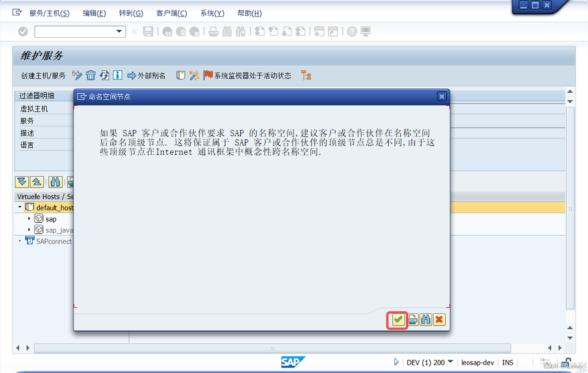Click the 虚拟主机 filter label
The height and width of the screenshot is (373, 588).
point(34,109)
